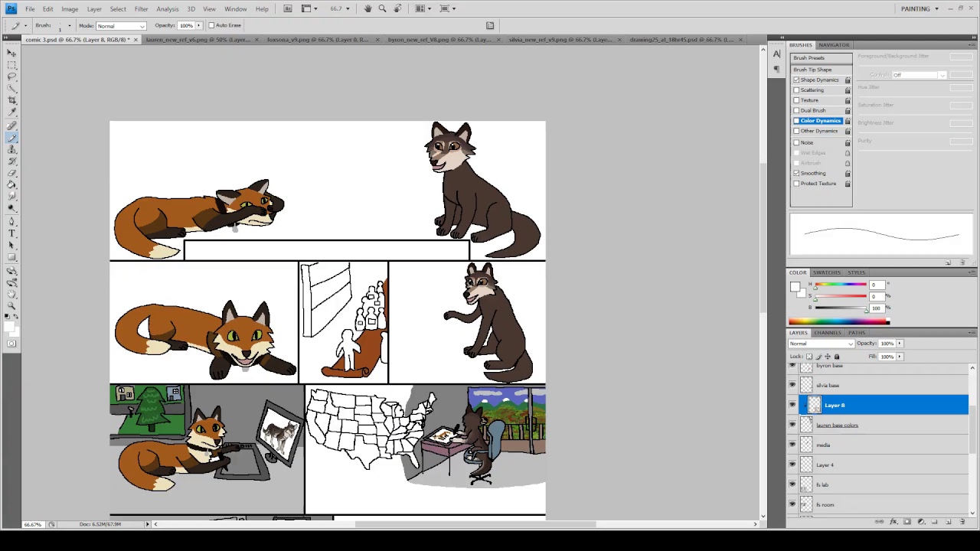This screenshot has height=551, width=980.
Task: Select the Rectangular Marquee tool
Action: [11, 64]
